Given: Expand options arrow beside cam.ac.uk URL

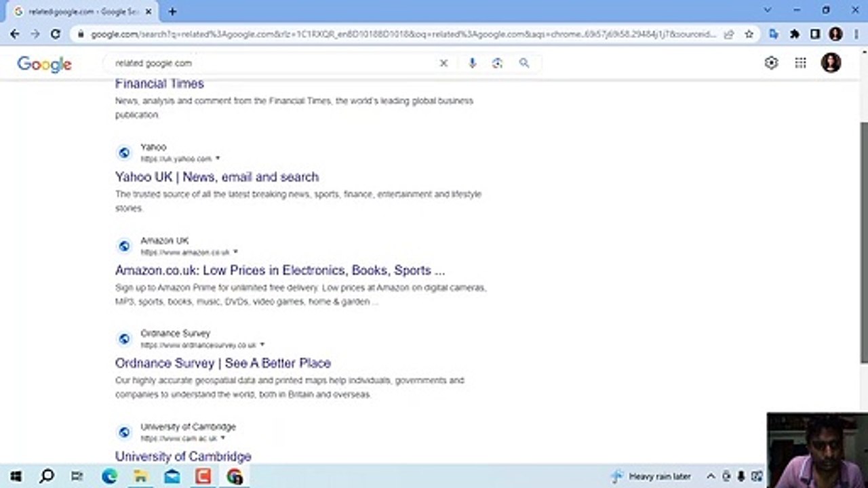Looking at the screenshot, I should [222, 439].
